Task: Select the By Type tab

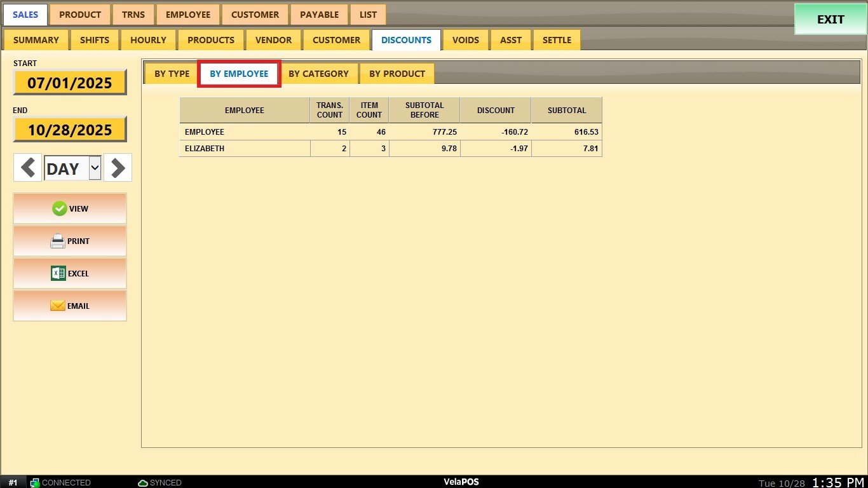Action: tap(172, 74)
